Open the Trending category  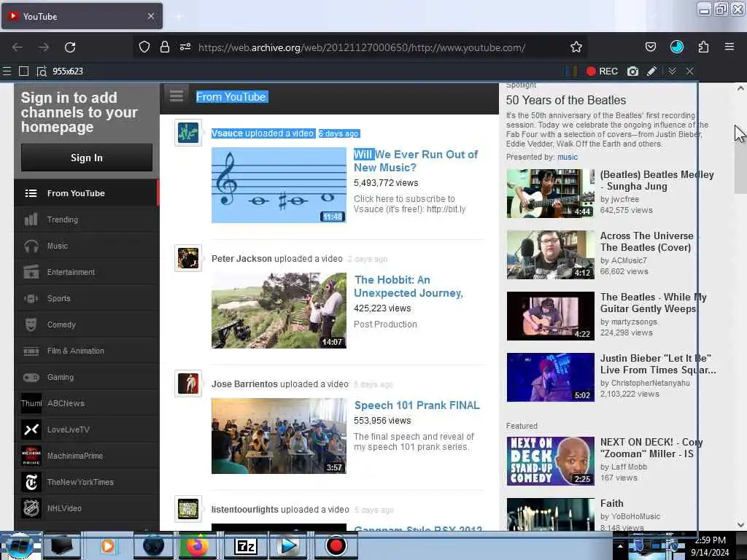coord(86,219)
